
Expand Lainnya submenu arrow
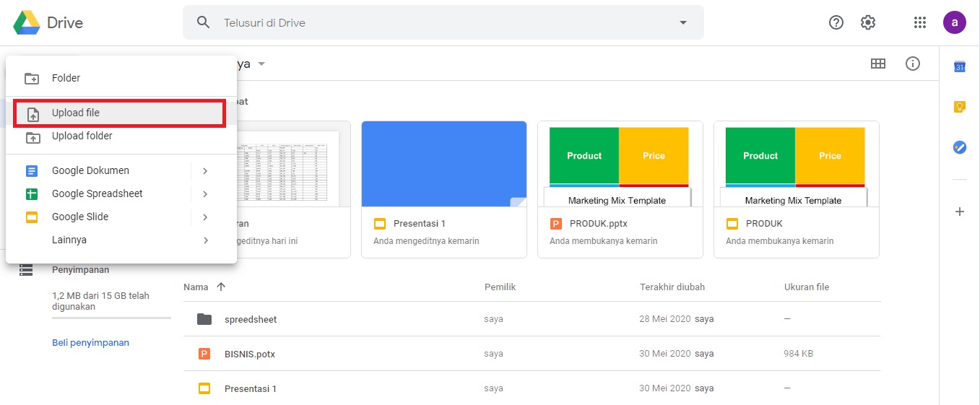[205, 240]
